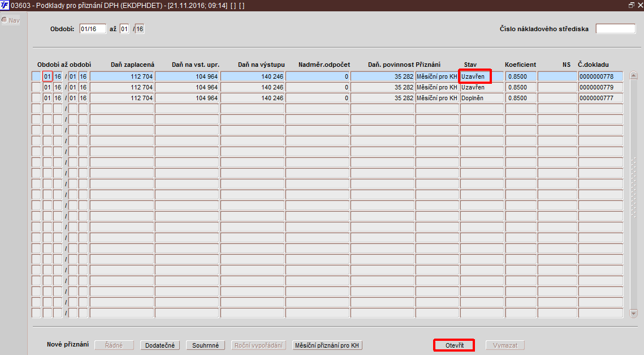
Task: Click the Otevřít button
Action: [x=454, y=345]
